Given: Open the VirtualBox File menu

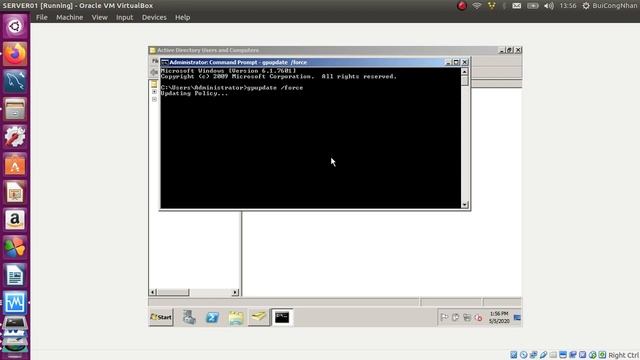Looking at the screenshot, I should 42,18.
